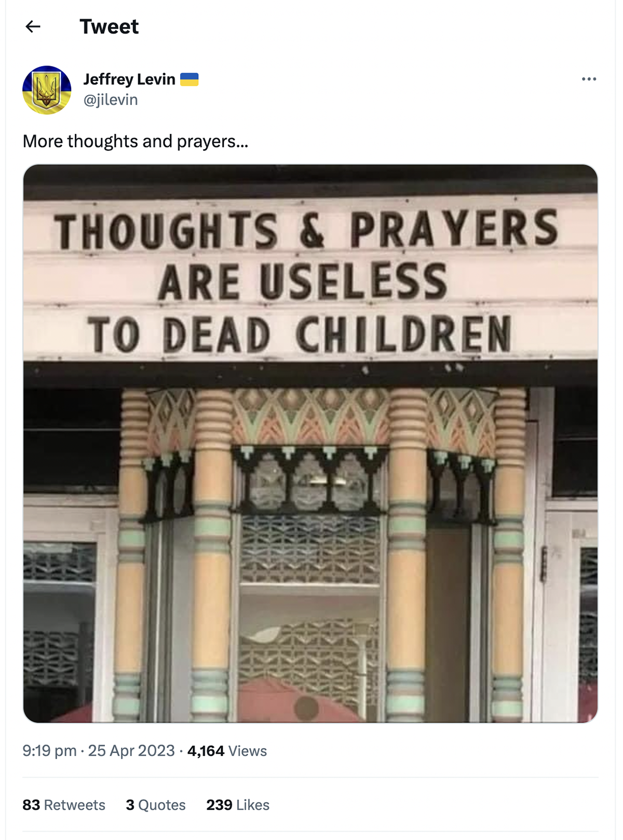Open the three-dot more options menu
This screenshot has width=623, height=840.
[x=589, y=79]
